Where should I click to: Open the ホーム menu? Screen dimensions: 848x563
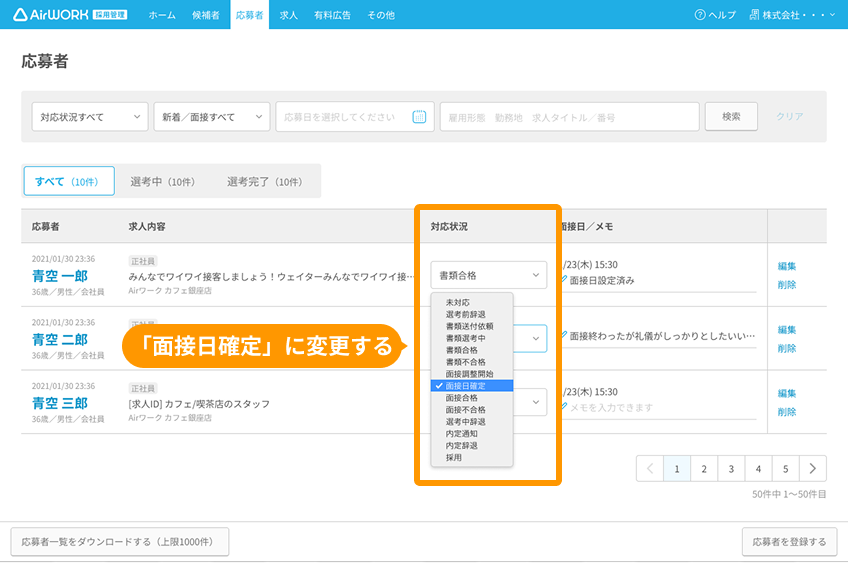tap(162, 15)
